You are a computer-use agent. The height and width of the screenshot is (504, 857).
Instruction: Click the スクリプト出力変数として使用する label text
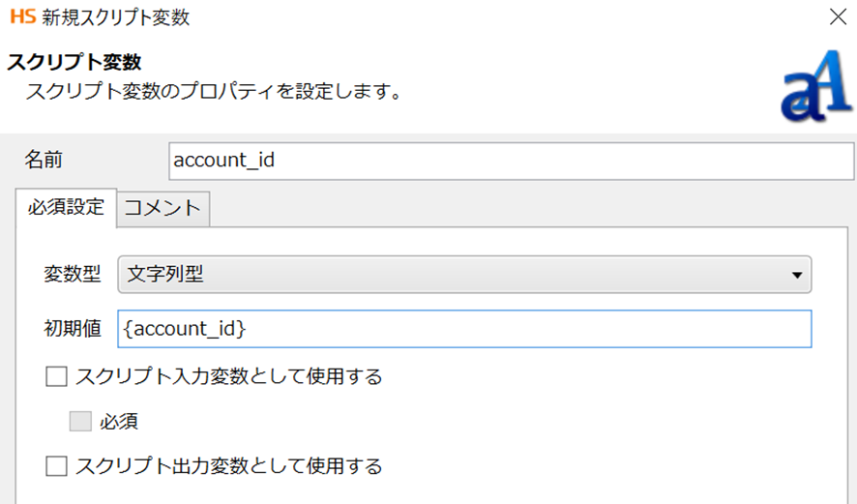coord(228,466)
